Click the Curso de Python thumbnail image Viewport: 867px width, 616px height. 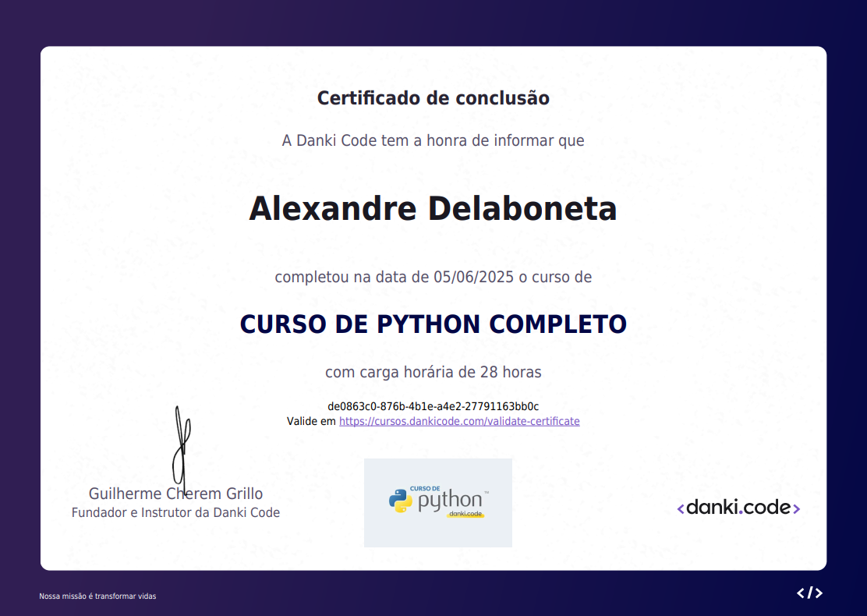438,503
